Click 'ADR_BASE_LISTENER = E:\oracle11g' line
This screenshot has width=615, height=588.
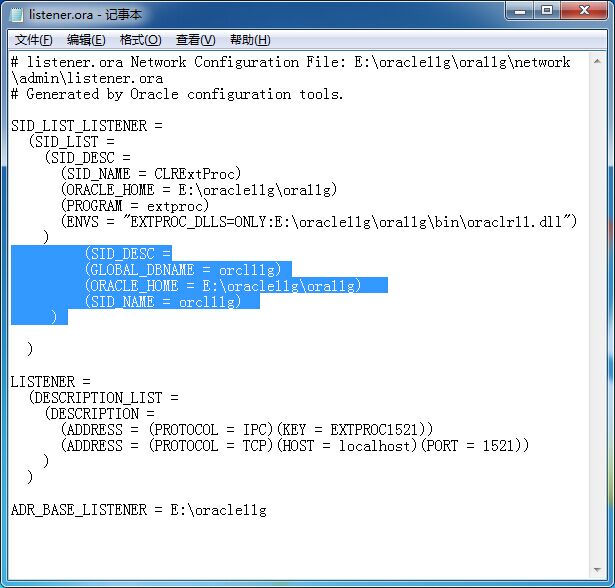coord(139,510)
